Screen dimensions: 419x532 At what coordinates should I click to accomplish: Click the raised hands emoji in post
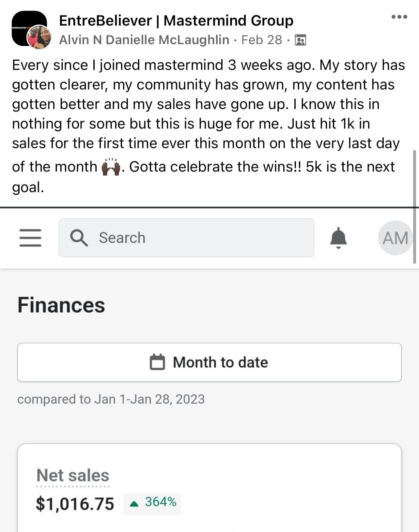tap(111, 167)
